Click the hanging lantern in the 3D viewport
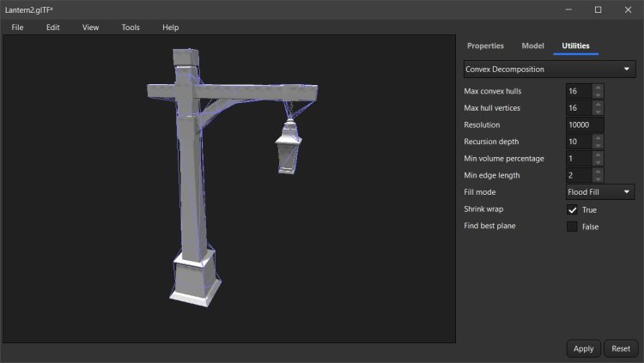The image size is (644, 363). [x=287, y=146]
